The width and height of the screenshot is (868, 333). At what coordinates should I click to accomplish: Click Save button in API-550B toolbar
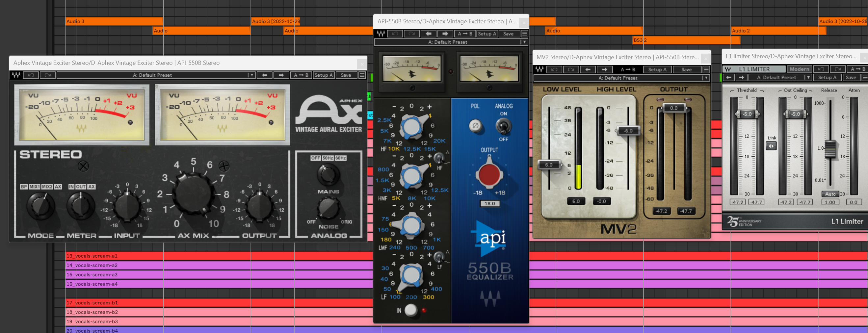[x=508, y=34]
